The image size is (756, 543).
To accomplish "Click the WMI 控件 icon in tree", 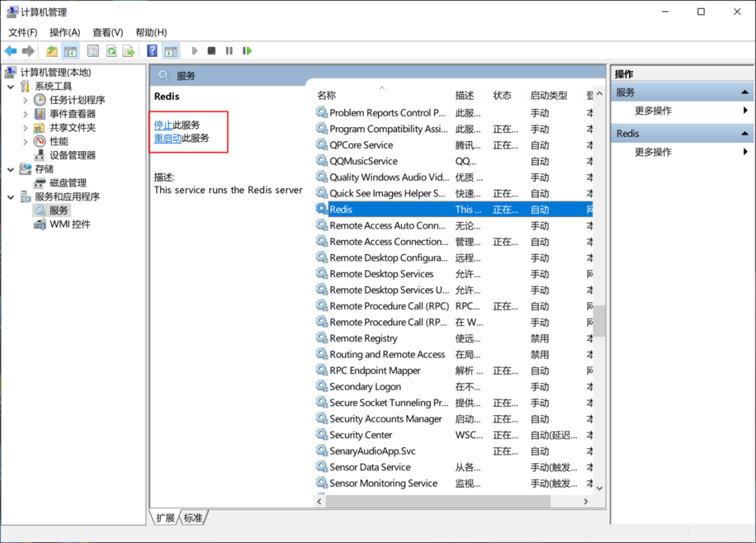I will 39,224.
